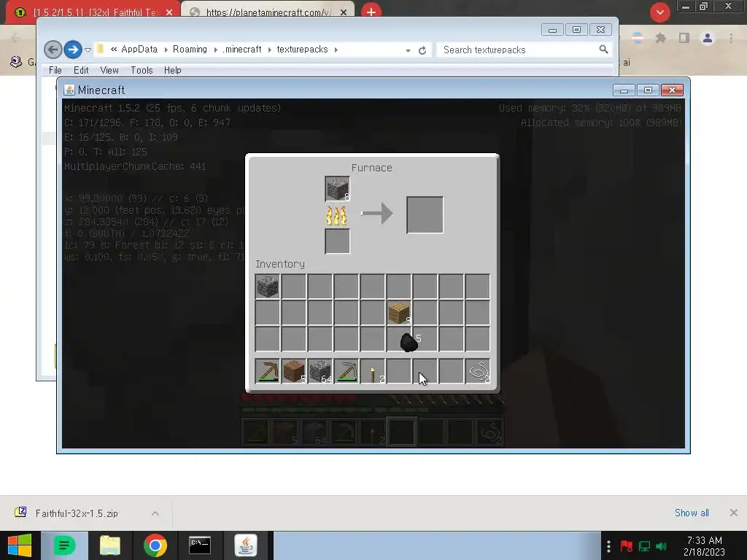Screen dimensions: 747x560
Task: Pick up cobblestone in furnace input slot
Action: click(337, 189)
